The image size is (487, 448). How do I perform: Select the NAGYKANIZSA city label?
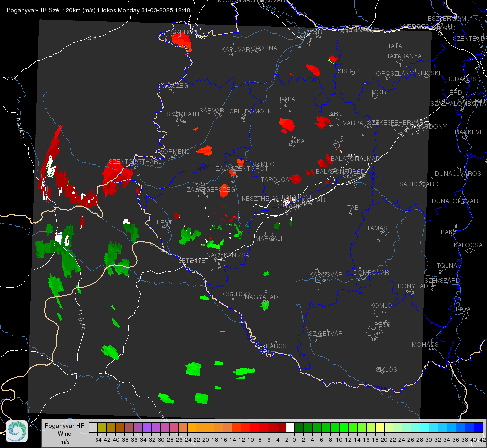pos(228,255)
